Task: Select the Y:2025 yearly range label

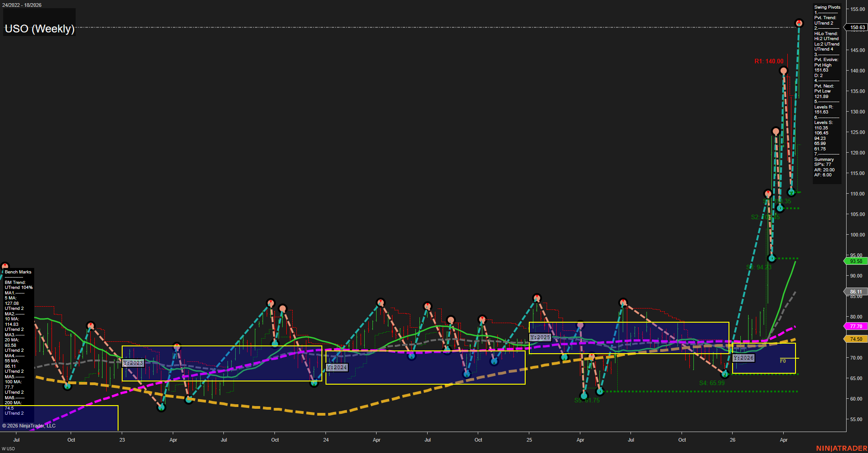Action: click(x=539, y=338)
